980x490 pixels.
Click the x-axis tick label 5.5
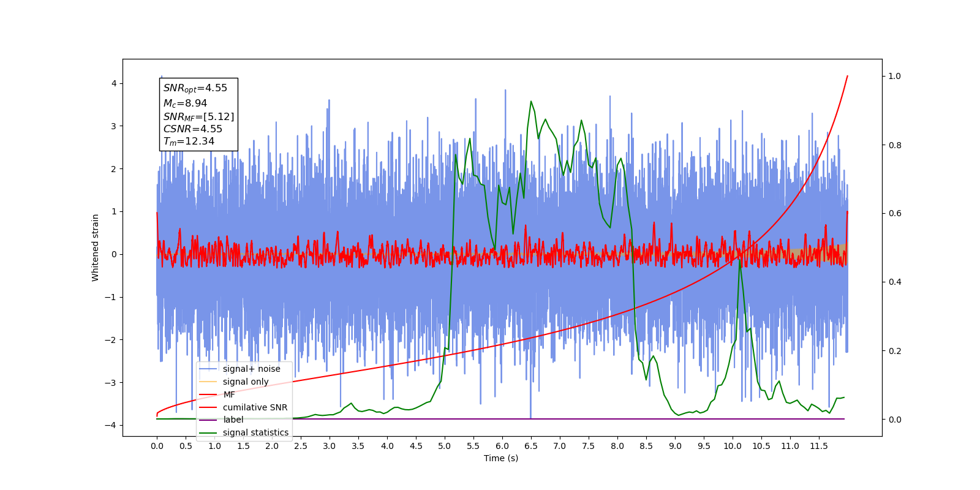[x=473, y=446]
